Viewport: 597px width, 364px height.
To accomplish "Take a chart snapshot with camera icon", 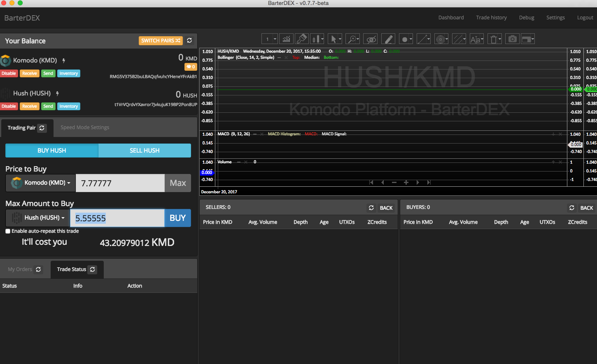I will [x=512, y=39].
